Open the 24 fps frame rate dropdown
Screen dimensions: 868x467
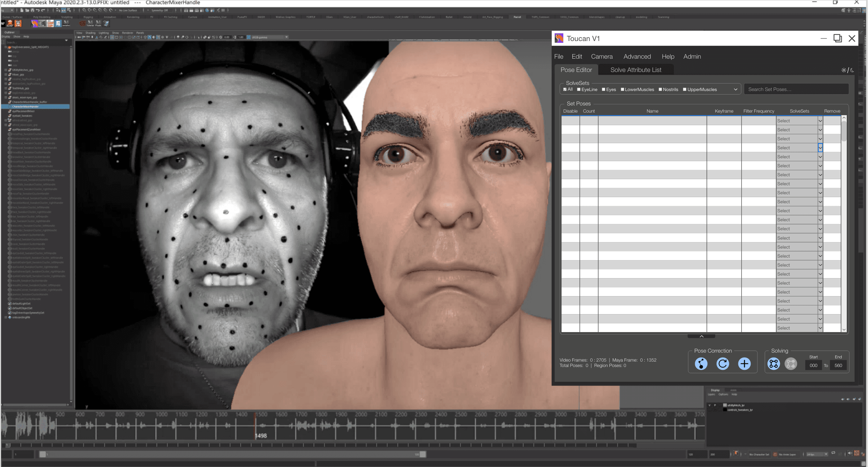tap(817, 454)
